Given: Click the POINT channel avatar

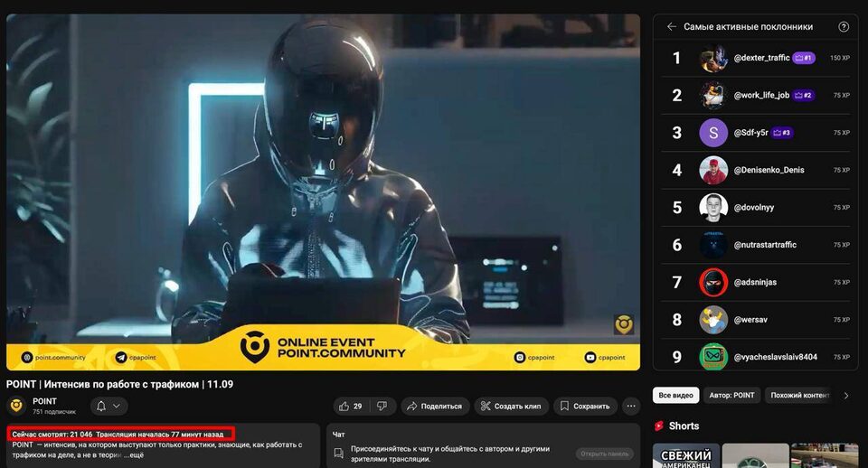Looking at the screenshot, I should pos(16,406).
